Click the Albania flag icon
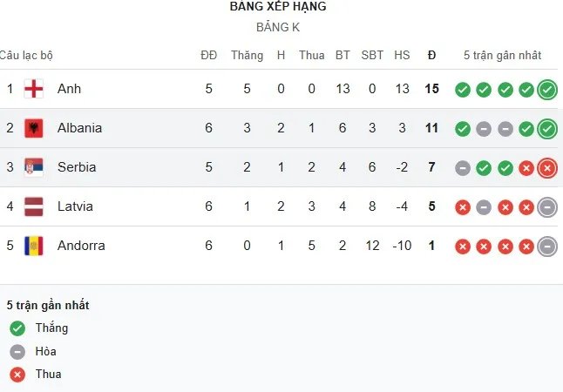Screen dimensions: 563x392 [34, 128]
